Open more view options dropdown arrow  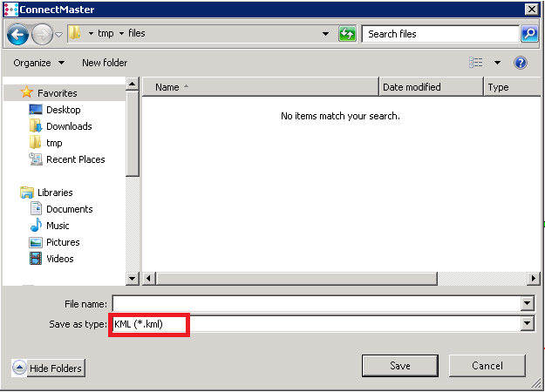pos(497,63)
